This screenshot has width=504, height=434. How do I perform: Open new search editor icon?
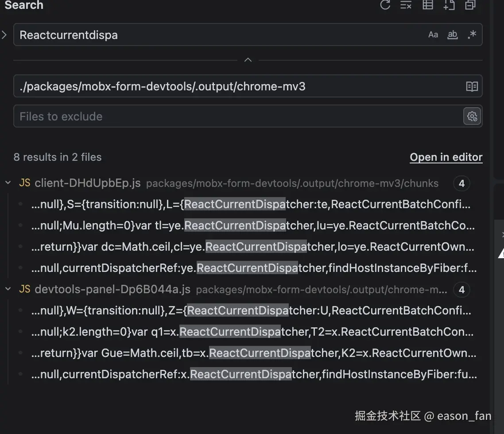(x=449, y=4)
